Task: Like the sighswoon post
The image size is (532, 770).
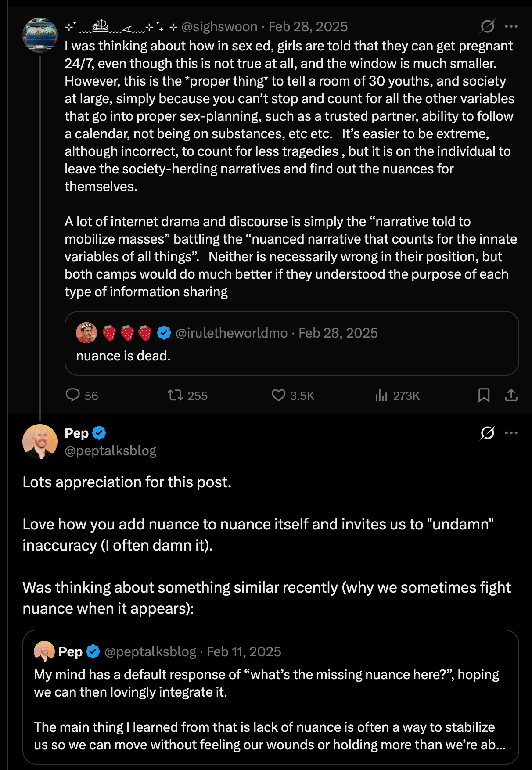Action: [278, 395]
